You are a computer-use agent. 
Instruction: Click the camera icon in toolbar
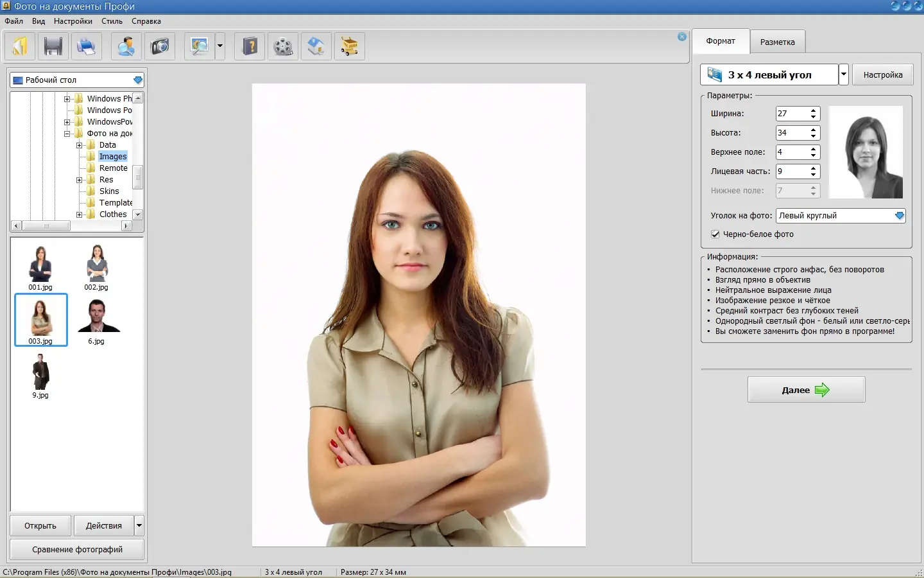(x=159, y=46)
